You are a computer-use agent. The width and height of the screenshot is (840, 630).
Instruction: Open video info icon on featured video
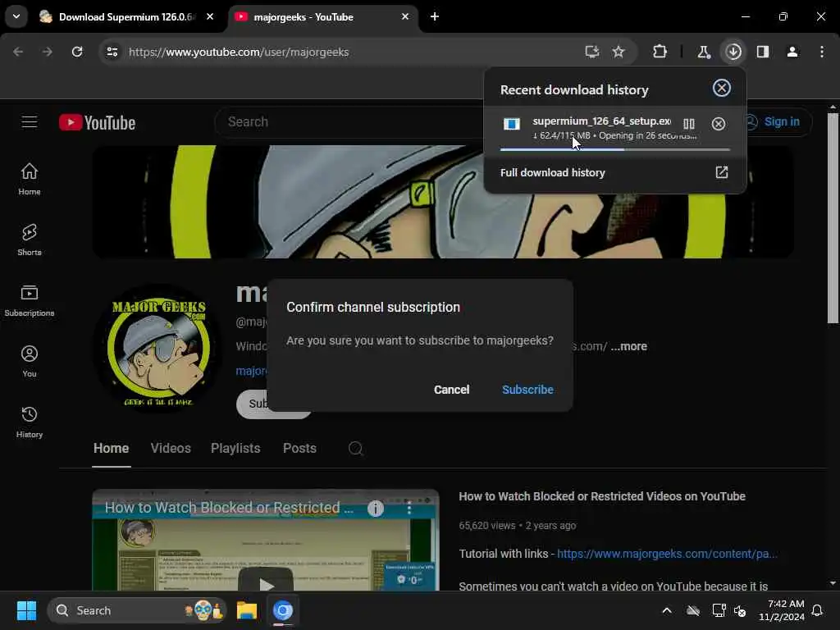tap(376, 509)
